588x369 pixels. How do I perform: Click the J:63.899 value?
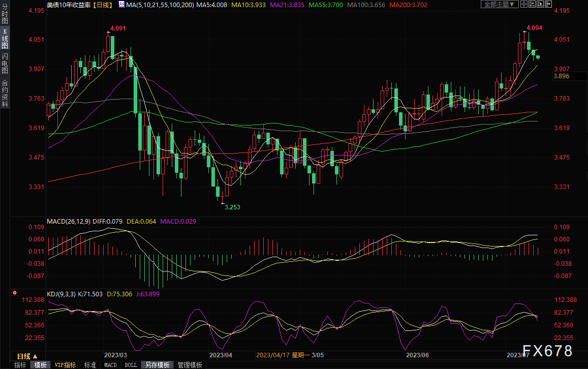[x=148, y=294]
